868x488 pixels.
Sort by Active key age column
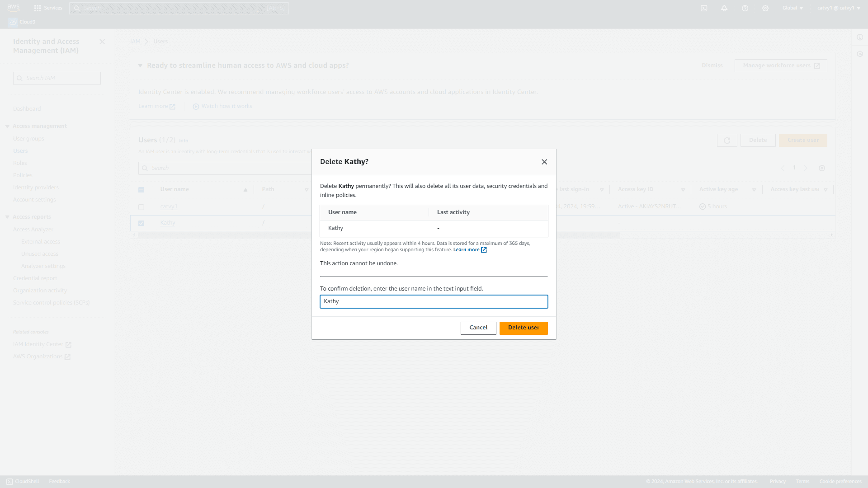coord(754,190)
